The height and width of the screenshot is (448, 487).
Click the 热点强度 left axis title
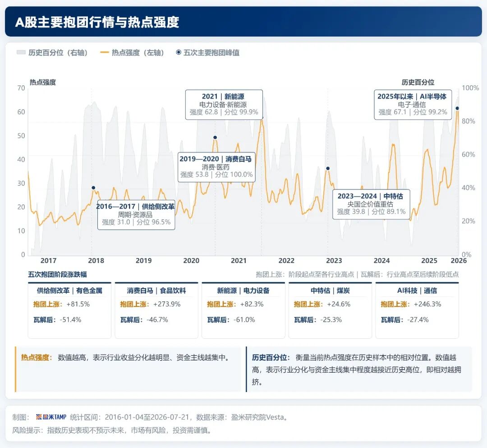pos(43,82)
